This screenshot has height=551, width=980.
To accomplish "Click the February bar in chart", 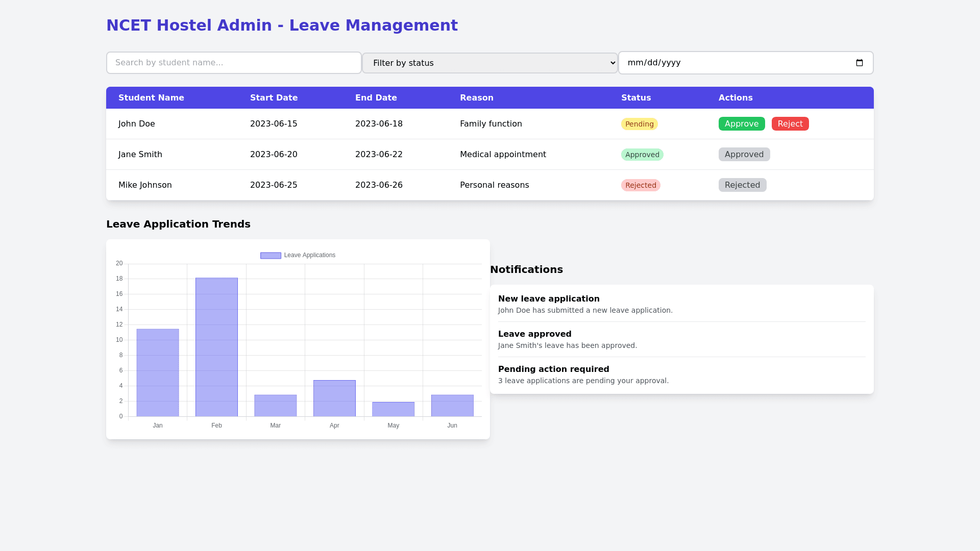I will click(216, 347).
